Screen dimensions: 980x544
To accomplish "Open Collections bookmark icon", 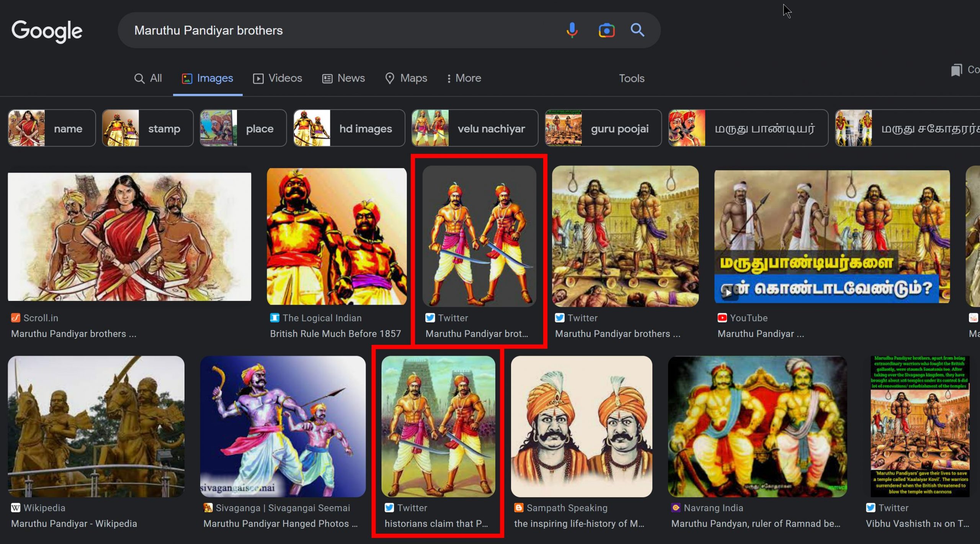I will pyautogui.click(x=957, y=70).
